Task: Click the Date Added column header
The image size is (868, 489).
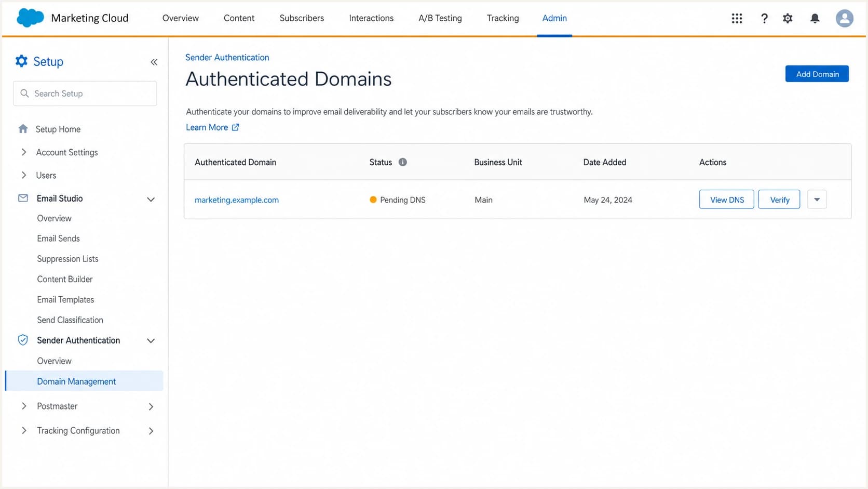Action: coord(605,162)
